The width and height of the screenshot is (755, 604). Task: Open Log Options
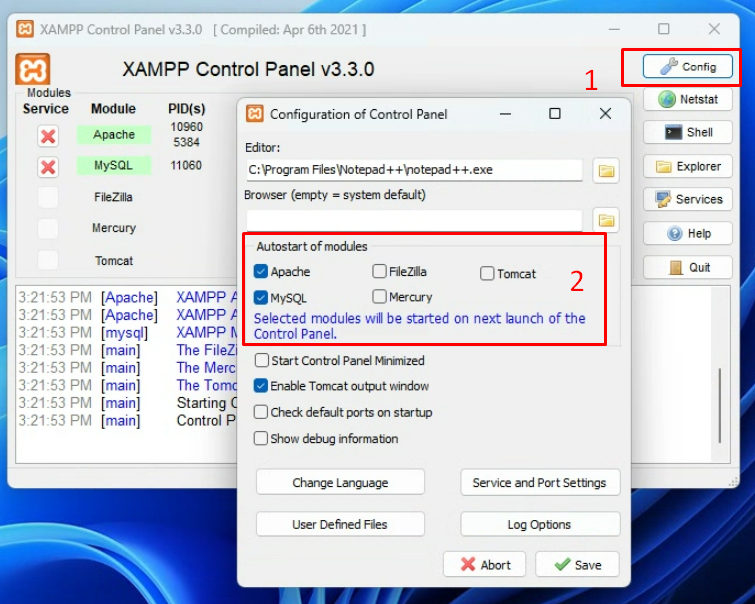(x=540, y=524)
